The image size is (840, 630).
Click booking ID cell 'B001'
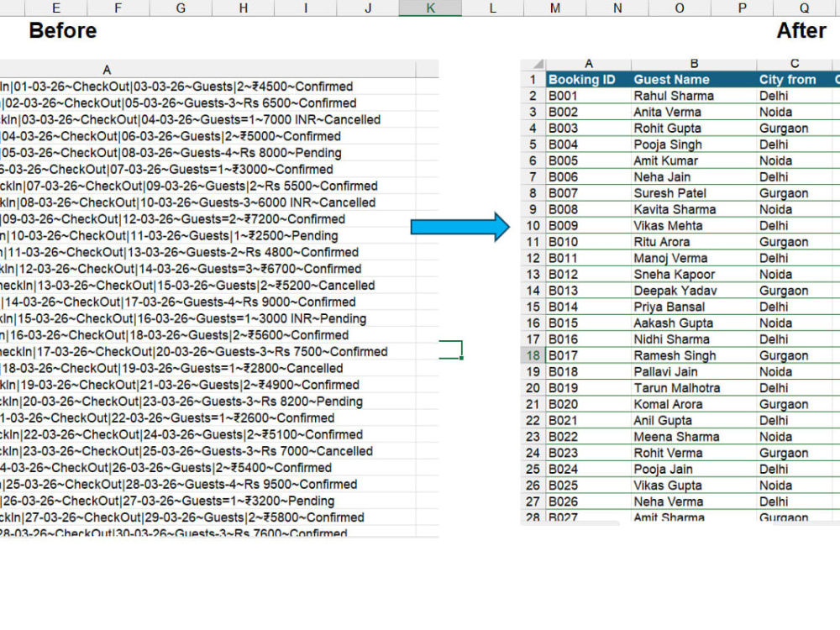(x=588, y=96)
